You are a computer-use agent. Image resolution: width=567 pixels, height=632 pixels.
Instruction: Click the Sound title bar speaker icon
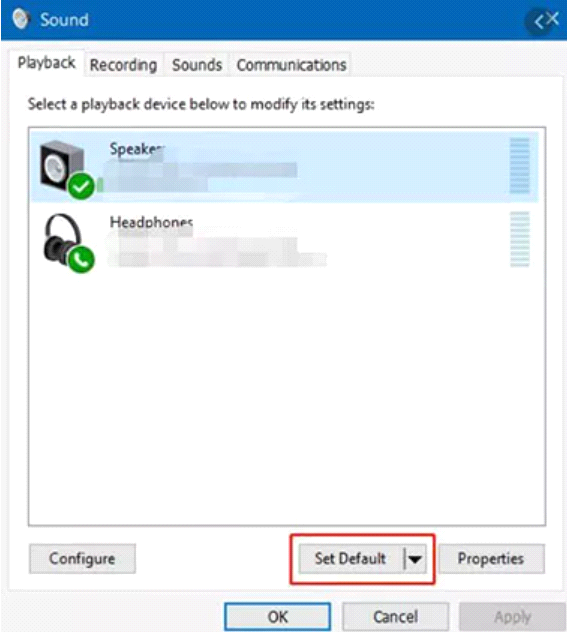tap(21, 19)
